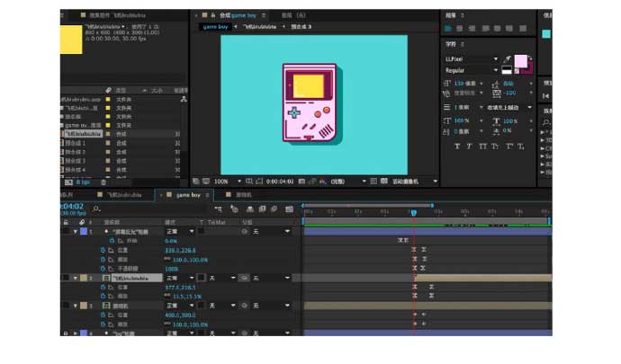Screen dimensions: 621x364
Task: Click the timeline layer search magnifier icon
Action: click(95, 209)
